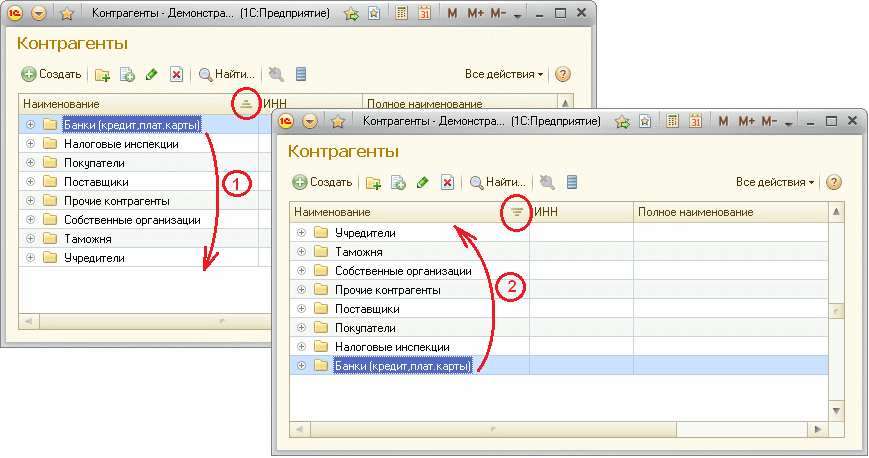Open Все действия dropdown in front window
The width and height of the screenshot is (869, 458).
[775, 182]
